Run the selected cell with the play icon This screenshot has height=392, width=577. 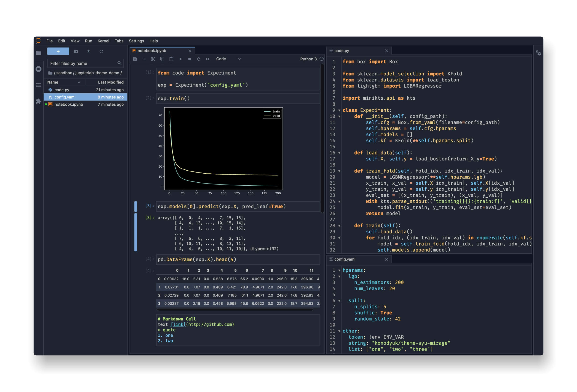click(180, 59)
